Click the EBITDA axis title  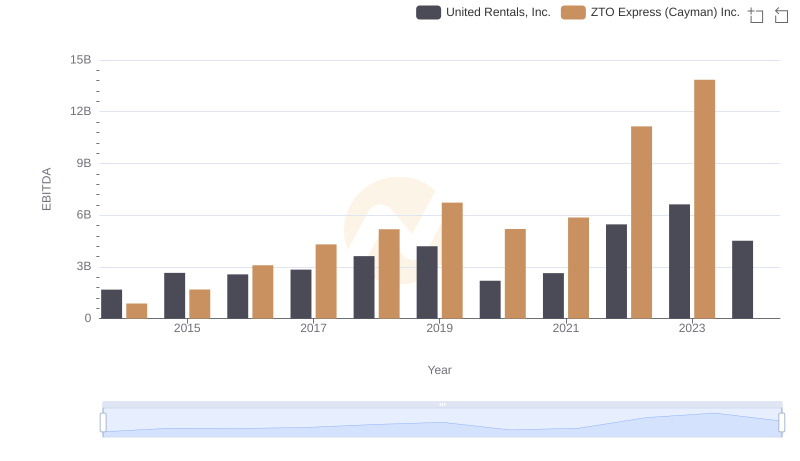(x=46, y=189)
